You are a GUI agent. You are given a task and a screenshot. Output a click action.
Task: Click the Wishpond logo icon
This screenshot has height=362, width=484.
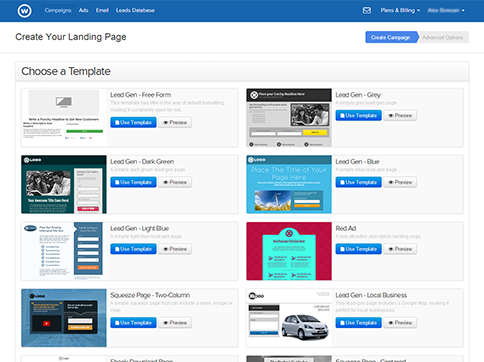(24, 11)
